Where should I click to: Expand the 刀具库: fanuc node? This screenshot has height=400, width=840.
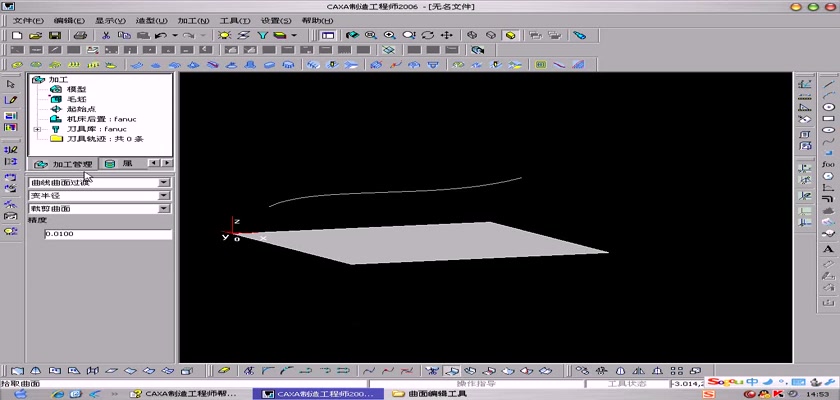37,129
